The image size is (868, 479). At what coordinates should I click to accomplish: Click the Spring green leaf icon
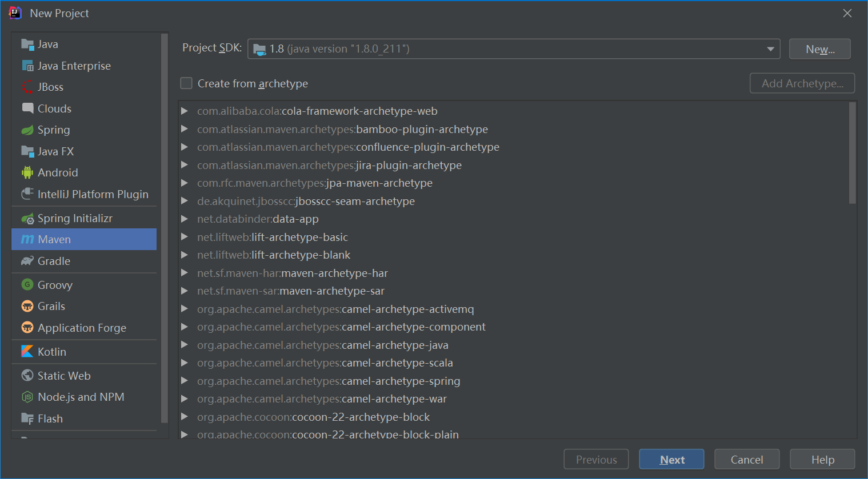click(27, 130)
